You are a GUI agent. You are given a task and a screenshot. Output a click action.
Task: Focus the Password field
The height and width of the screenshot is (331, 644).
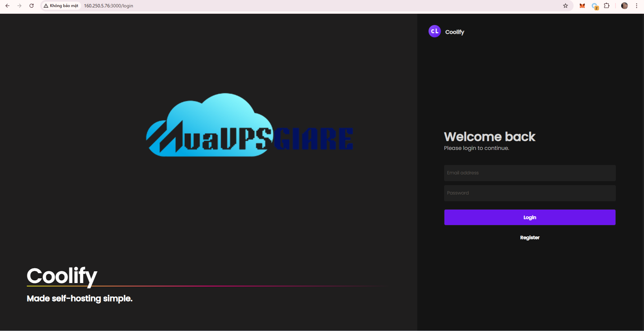click(x=530, y=193)
